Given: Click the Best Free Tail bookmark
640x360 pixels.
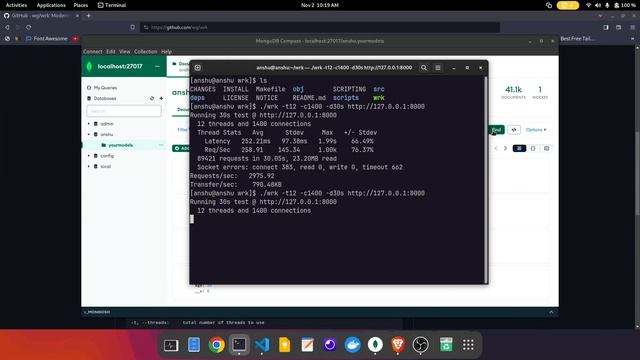Looking at the screenshot, I should (x=577, y=39).
